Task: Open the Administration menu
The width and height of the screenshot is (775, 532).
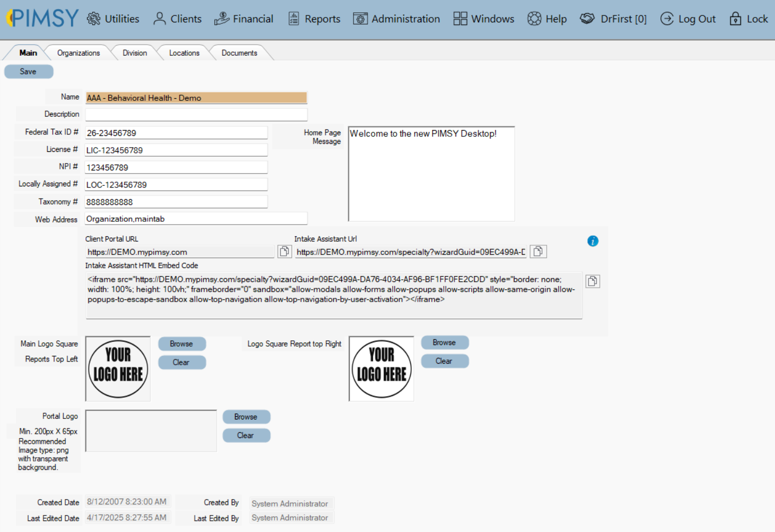Action: [396, 19]
